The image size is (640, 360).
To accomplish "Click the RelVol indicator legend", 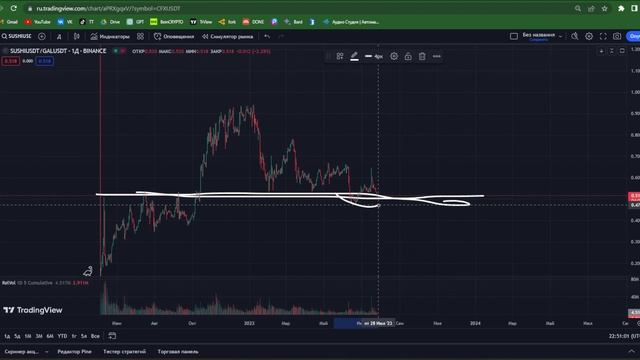I will (45, 282).
